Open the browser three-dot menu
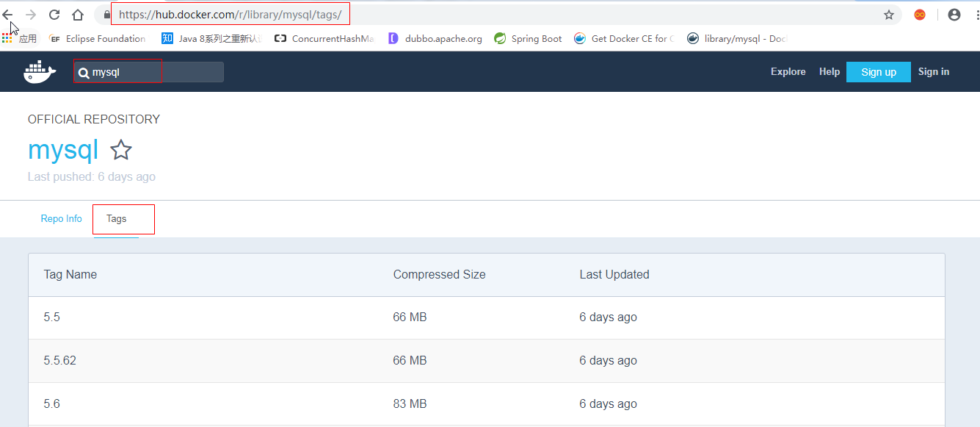 976,15
